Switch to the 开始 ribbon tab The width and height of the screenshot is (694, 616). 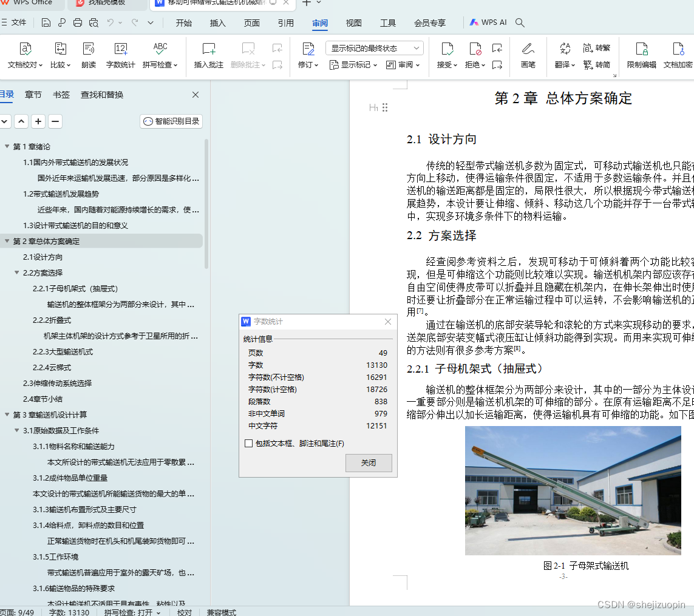coord(184,23)
